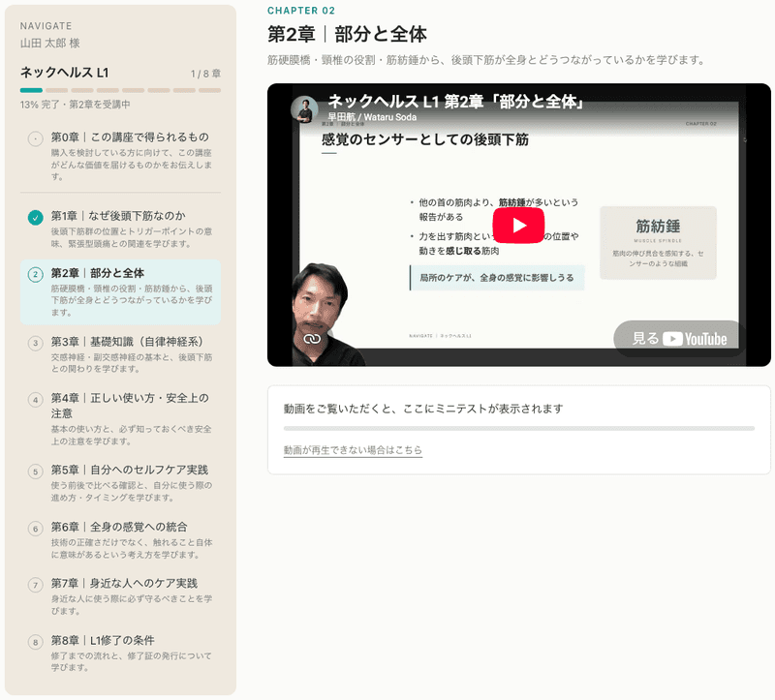Click the 13% 完了・第2章を受講中 status text

(x=76, y=105)
